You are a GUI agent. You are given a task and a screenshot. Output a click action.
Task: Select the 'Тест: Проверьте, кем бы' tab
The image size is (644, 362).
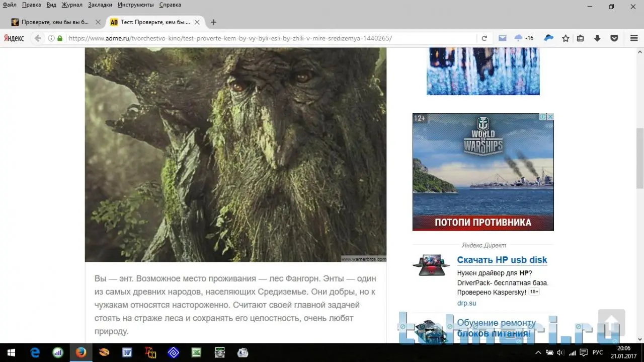(x=155, y=22)
